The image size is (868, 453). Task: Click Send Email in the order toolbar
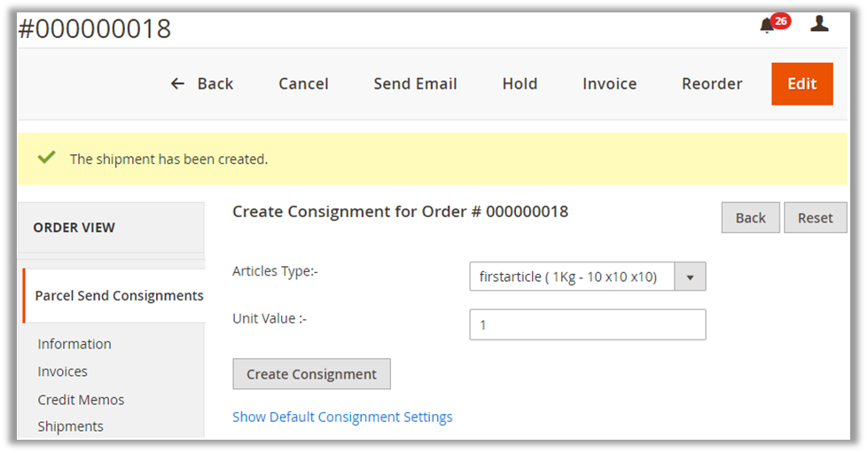[x=415, y=83]
